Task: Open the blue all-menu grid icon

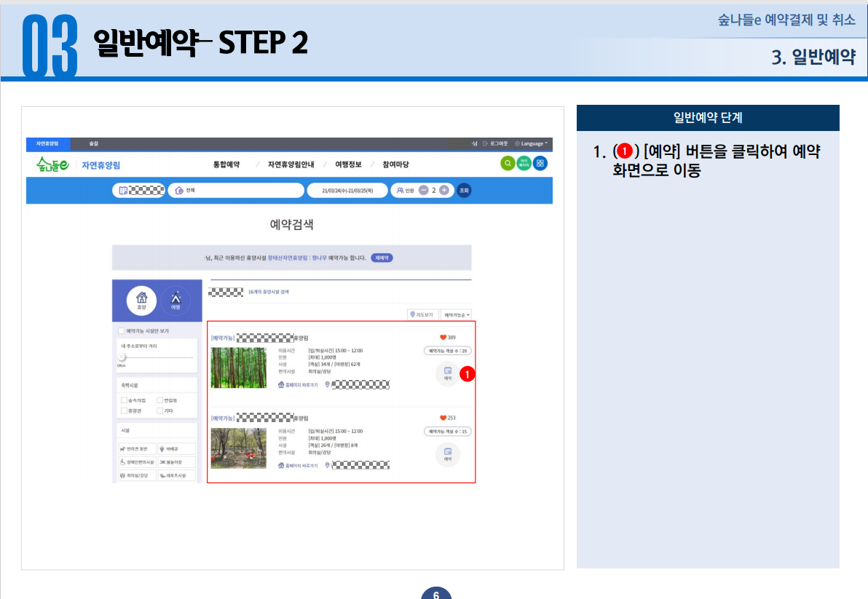Action: (x=540, y=164)
